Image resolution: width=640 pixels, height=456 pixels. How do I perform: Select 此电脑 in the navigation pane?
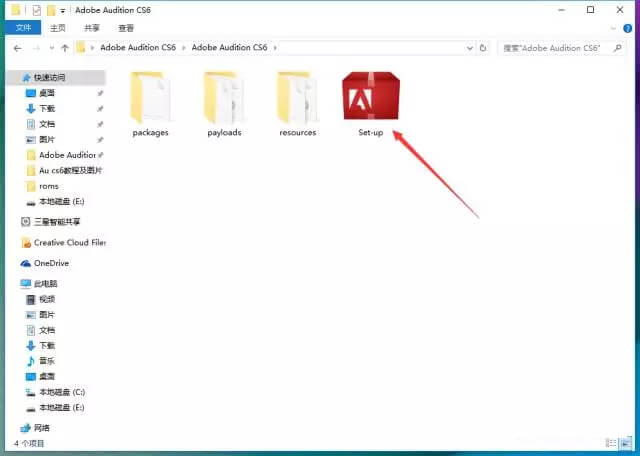(45, 284)
